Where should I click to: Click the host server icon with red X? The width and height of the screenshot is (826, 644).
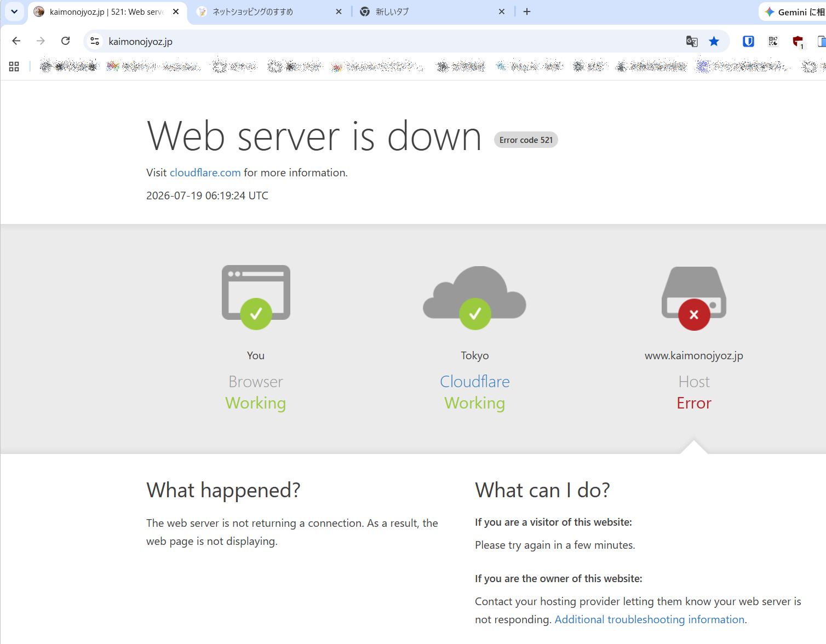pos(694,298)
